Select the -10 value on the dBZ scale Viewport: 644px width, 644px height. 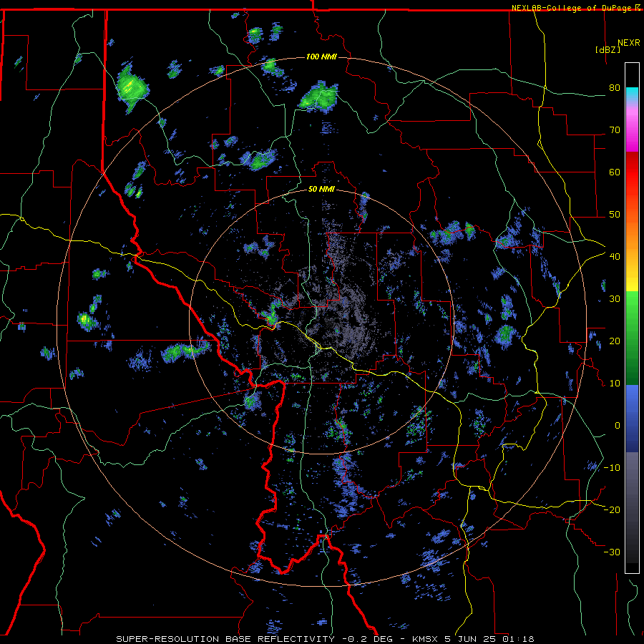click(x=612, y=467)
